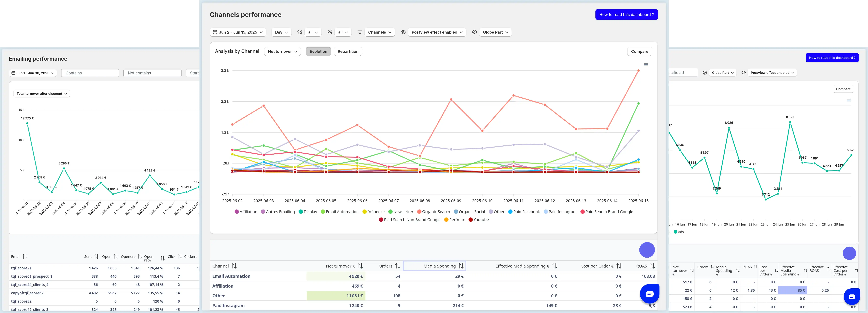Viewport: 868px width, 313px height.
Task: Click the filter-lines icon before Channels dropdown
Action: click(x=360, y=32)
